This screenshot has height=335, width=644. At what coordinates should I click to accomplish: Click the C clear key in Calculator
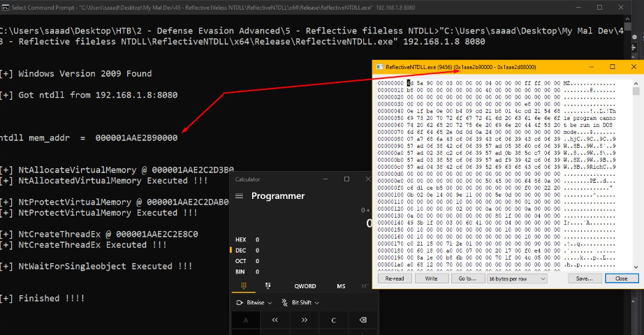coord(333,320)
